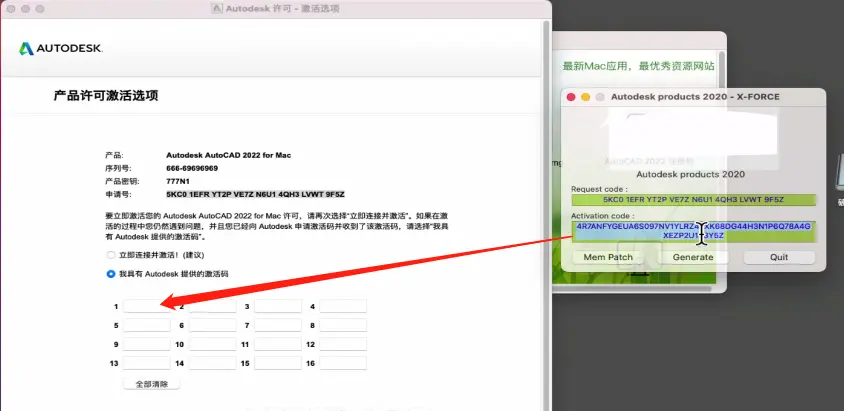Click the product key 777N1

click(x=178, y=181)
